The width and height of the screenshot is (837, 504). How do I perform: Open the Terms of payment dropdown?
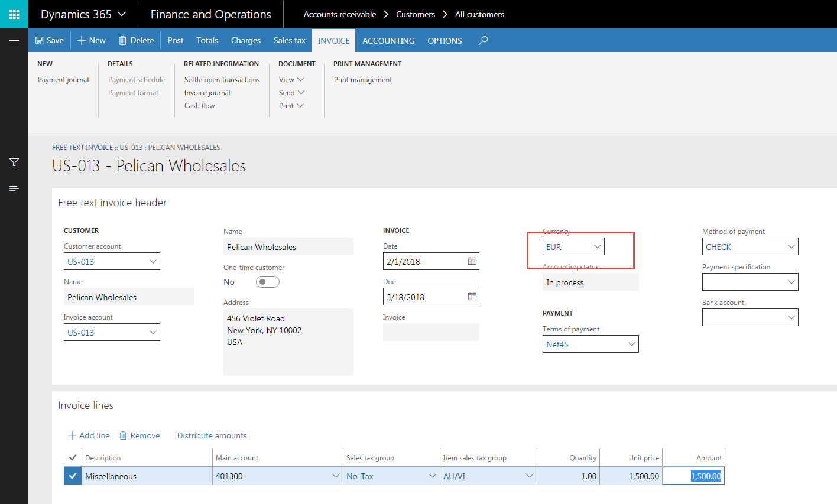click(631, 344)
